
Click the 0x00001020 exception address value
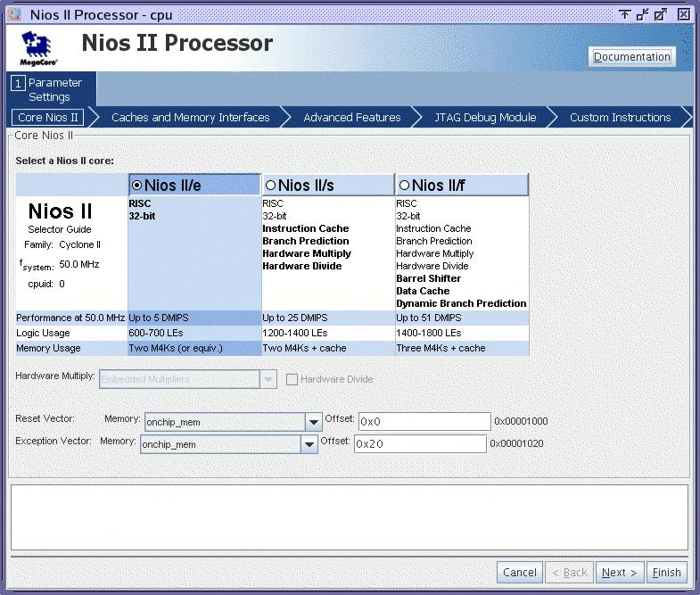click(x=516, y=443)
